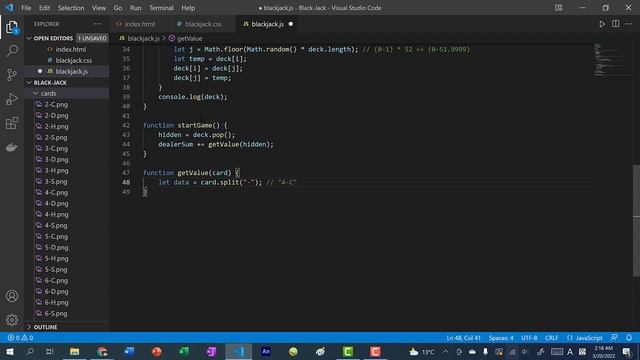Open the Selection menu
Image resolution: width=640 pixels, height=360 pixels.
71,8
